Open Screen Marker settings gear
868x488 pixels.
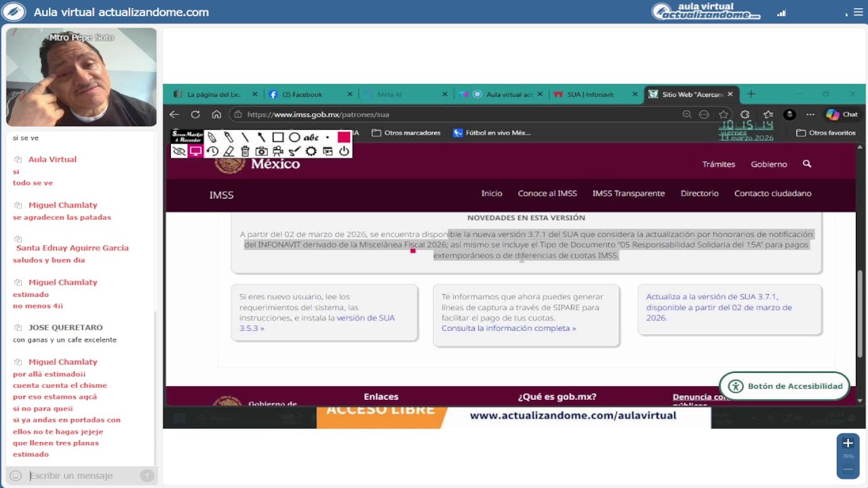(311, 151)
